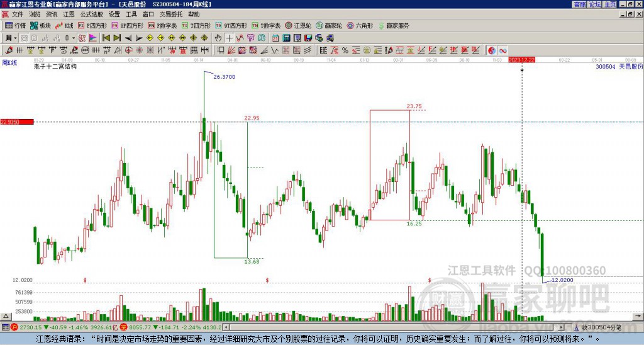Click the 收300504分笔 status entry

(601, 327)
